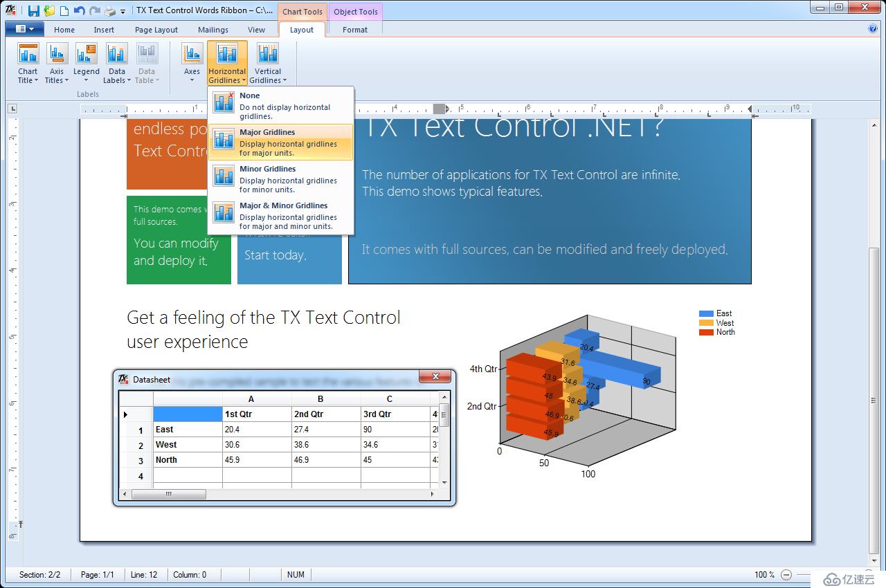Click the document scroll down arrow
This screenshot has width=886, height=588.
click(874, 560)
